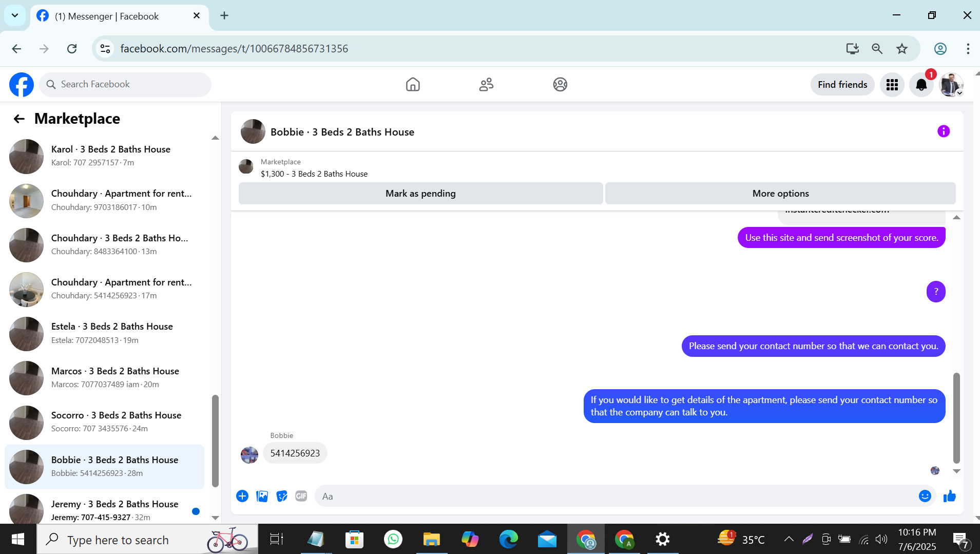980x554 pixels.
Task: Open File Explorer from the taskbar
Action: coord(432,539)
